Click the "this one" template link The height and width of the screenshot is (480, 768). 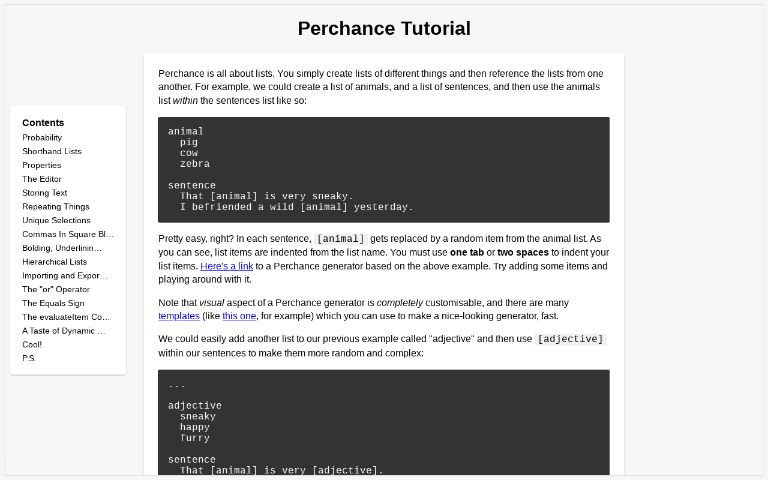(239, 316)
